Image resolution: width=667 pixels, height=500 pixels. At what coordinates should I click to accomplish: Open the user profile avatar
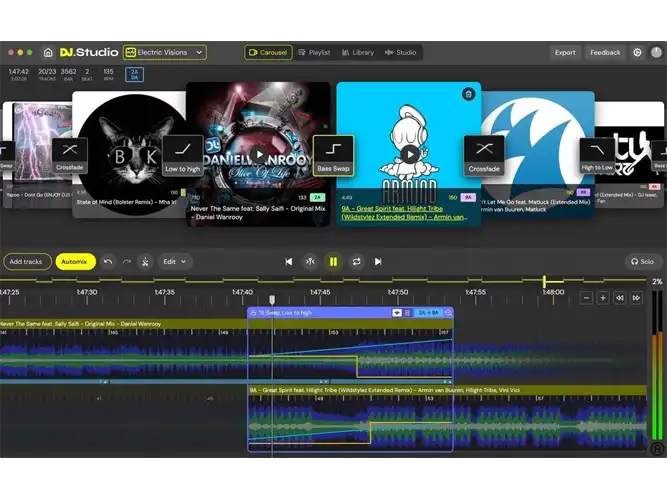(656, 52)
